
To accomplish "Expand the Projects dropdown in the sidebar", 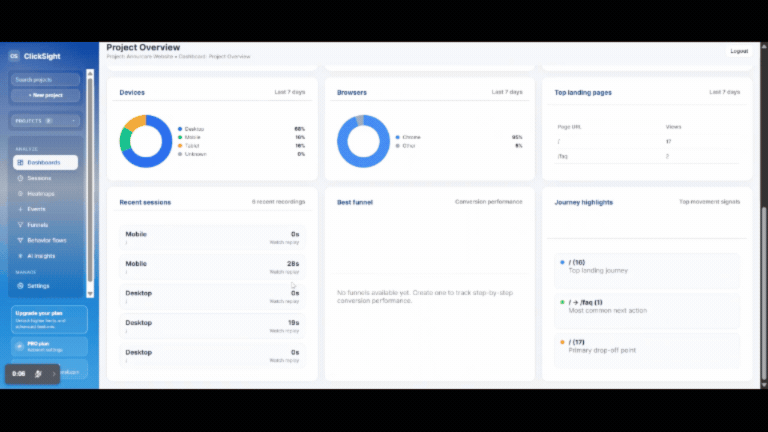I will point(74,121).
